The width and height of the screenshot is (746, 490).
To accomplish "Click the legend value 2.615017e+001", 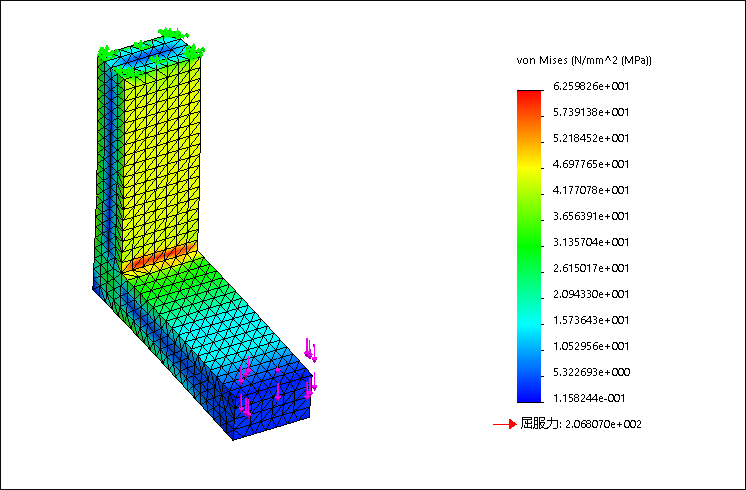I will [x=591, y=268].
